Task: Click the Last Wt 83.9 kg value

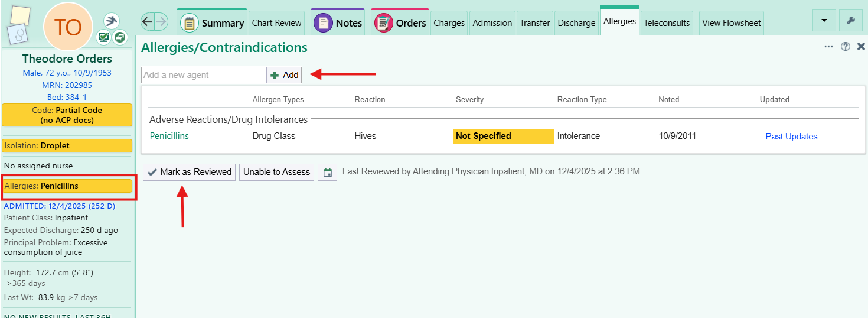Action: click(51, 297)
